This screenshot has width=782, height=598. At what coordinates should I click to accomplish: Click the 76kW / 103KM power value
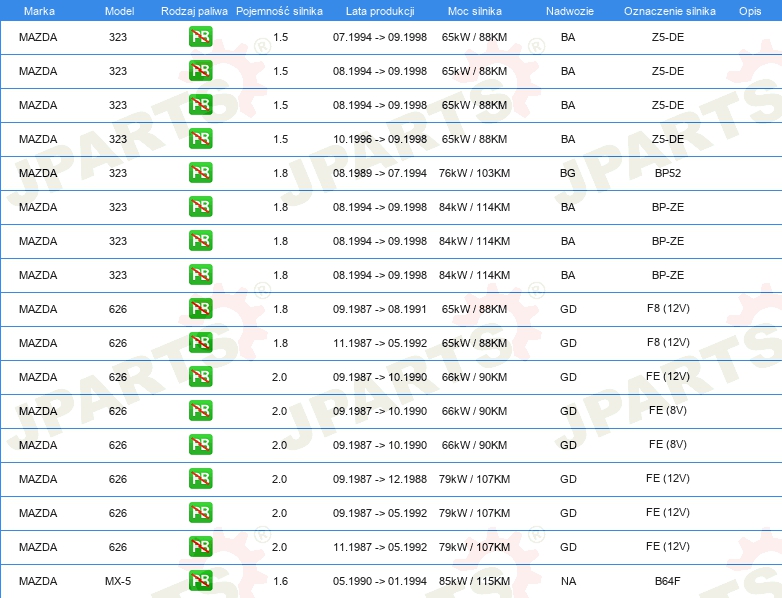474,173
